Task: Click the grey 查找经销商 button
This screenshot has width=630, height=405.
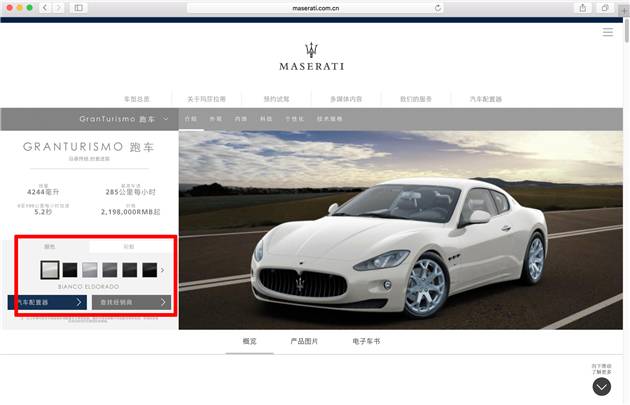Action: coord(131,302)
